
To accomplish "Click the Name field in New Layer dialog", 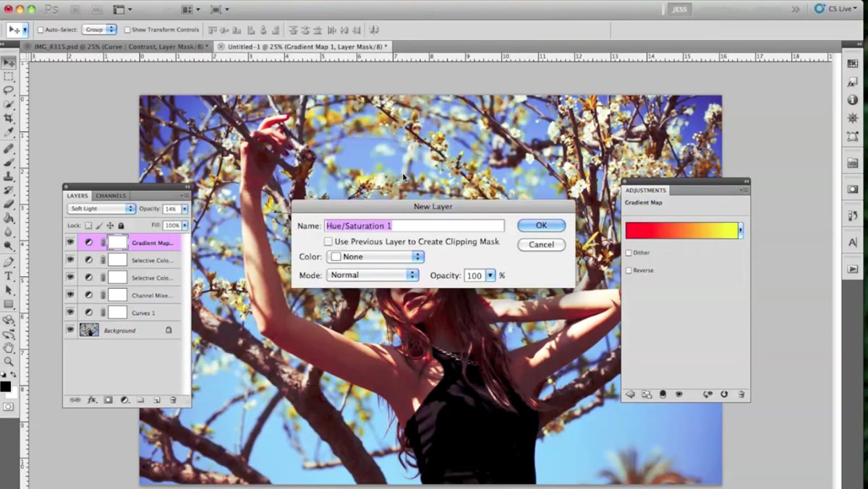I will tap(414, 226).
